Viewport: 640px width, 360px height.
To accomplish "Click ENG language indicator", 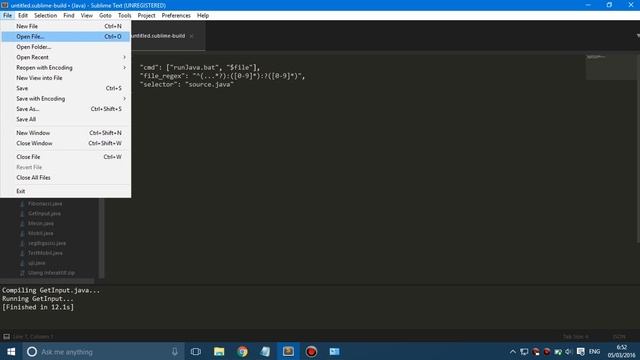I will pos(594,351).
